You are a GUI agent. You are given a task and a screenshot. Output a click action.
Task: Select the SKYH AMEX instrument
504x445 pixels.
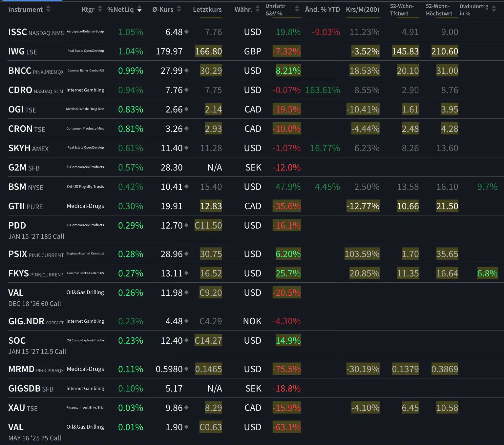point(28,148)
